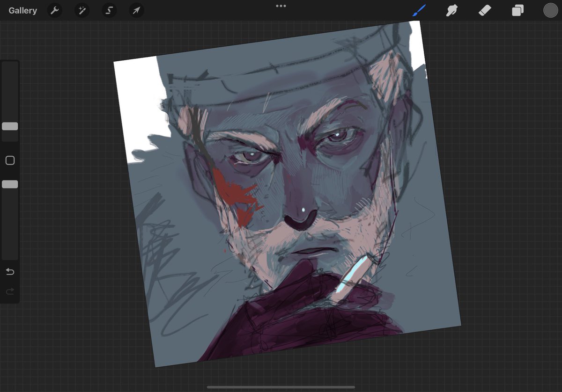562x392 pixels.
Task: Return to the Gallery
Action: click(x=22, y=10)
